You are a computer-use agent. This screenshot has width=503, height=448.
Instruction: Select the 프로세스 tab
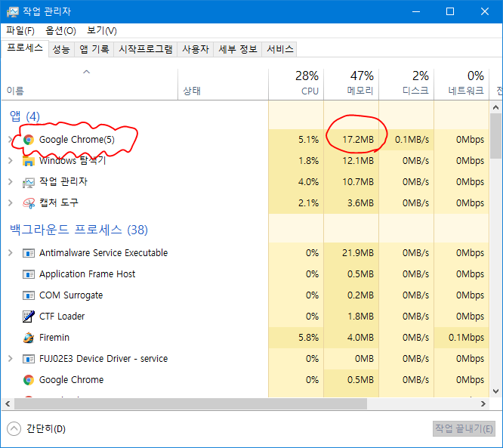[x=25, y=48]
